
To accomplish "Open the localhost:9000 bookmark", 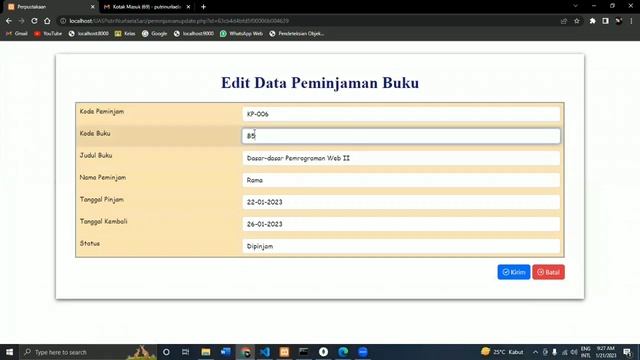I will point(193,33).
